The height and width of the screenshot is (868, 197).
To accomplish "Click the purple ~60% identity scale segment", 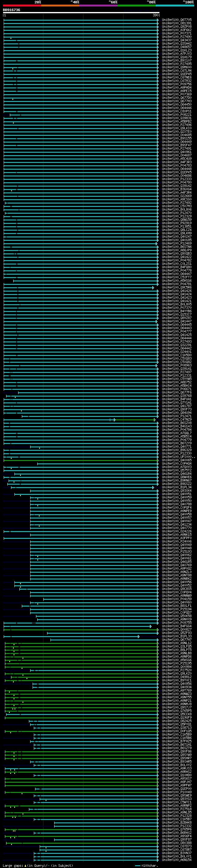I will pos(98,6).
